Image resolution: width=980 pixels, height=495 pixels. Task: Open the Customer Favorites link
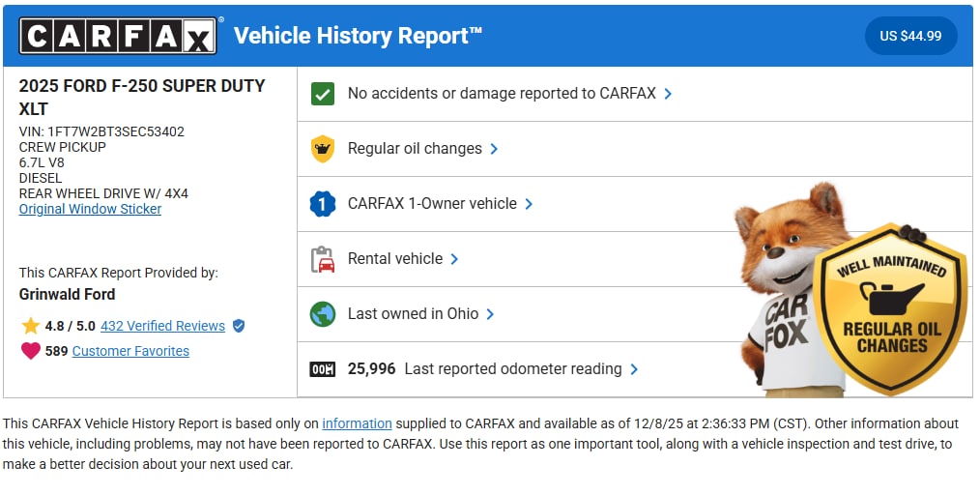click(x=130, y=351)
